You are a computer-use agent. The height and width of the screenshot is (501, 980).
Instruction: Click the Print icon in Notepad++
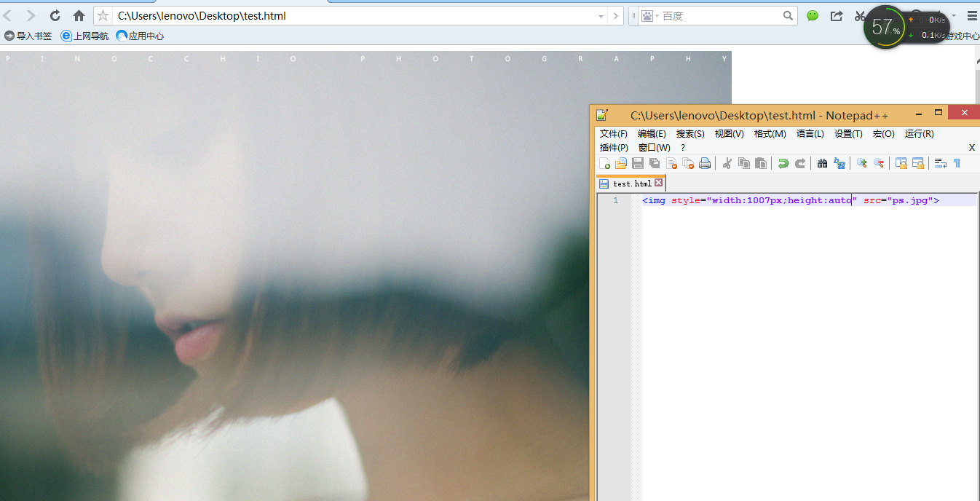(705, 163)
